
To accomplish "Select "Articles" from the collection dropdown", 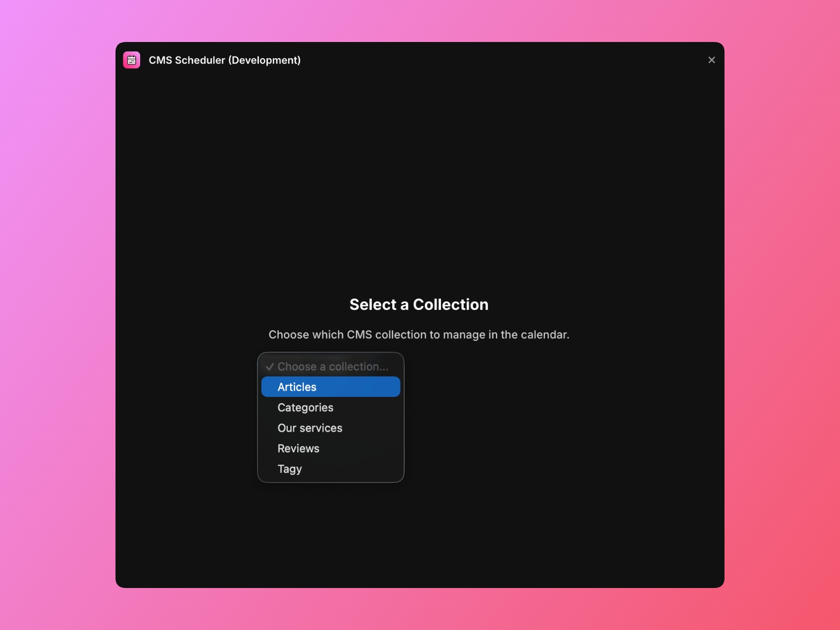I will tap(330, 386).
